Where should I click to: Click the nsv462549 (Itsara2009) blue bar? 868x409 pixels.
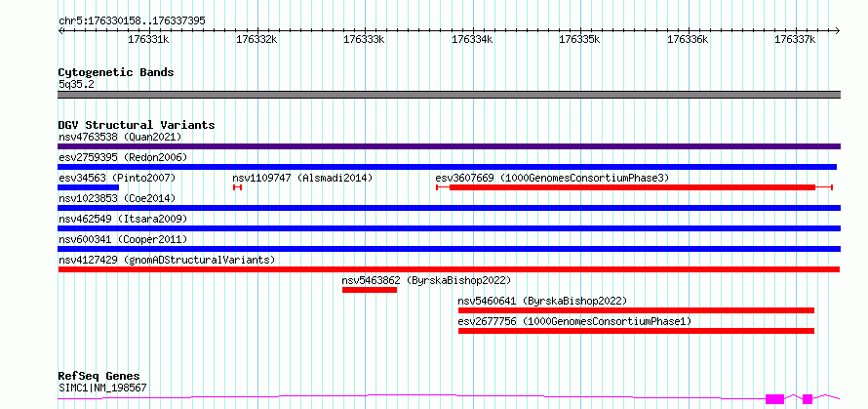click(449, 228)
